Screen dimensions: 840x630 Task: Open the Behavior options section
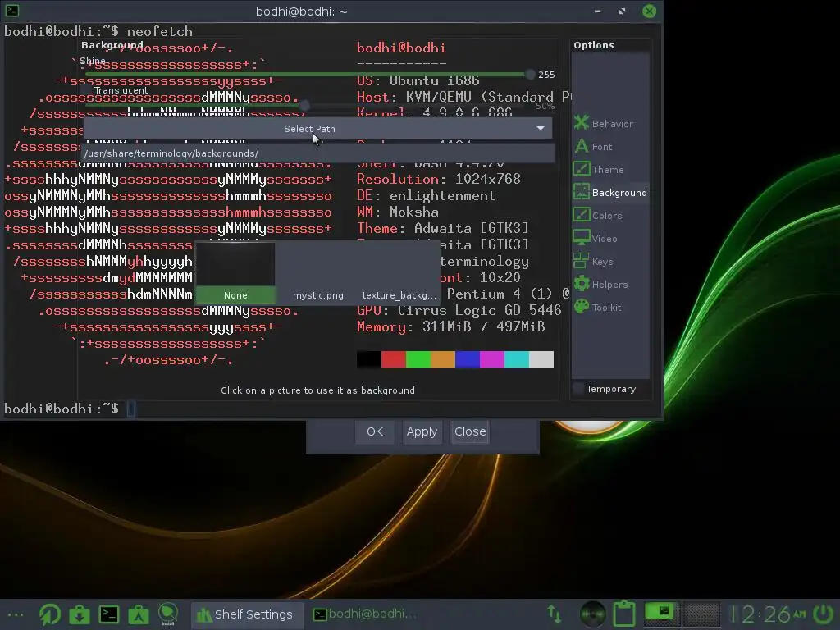(604, 124)
